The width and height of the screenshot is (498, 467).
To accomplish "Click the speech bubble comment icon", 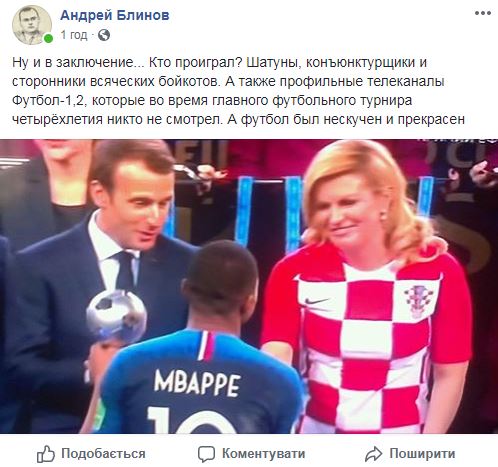I will (206, 454).
